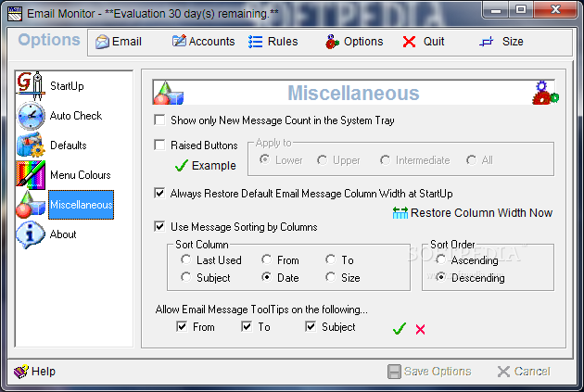Uncheck the Subject tooltip checkbox

(x=311, y=327)
